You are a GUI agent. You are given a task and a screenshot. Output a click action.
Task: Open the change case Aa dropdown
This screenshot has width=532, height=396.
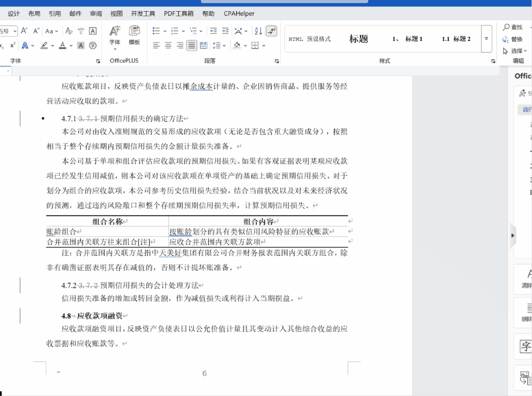pyautogui.click(x=52, y=31)
